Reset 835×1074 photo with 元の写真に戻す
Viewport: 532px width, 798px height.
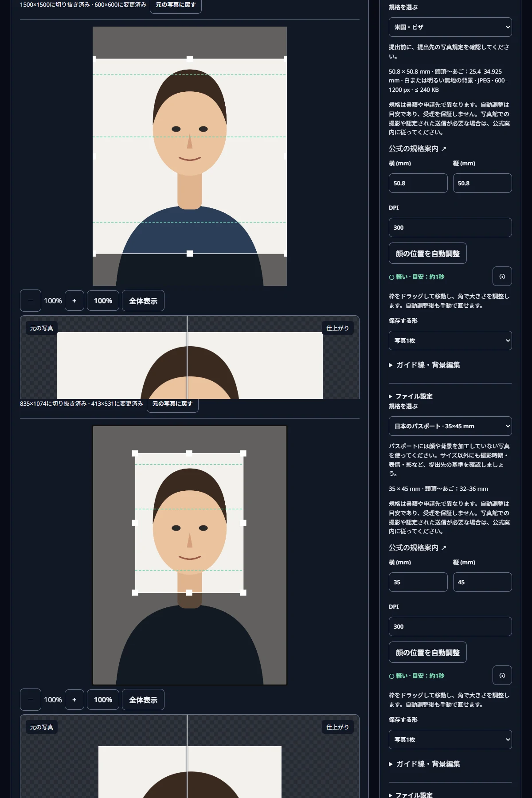(172, 404)
